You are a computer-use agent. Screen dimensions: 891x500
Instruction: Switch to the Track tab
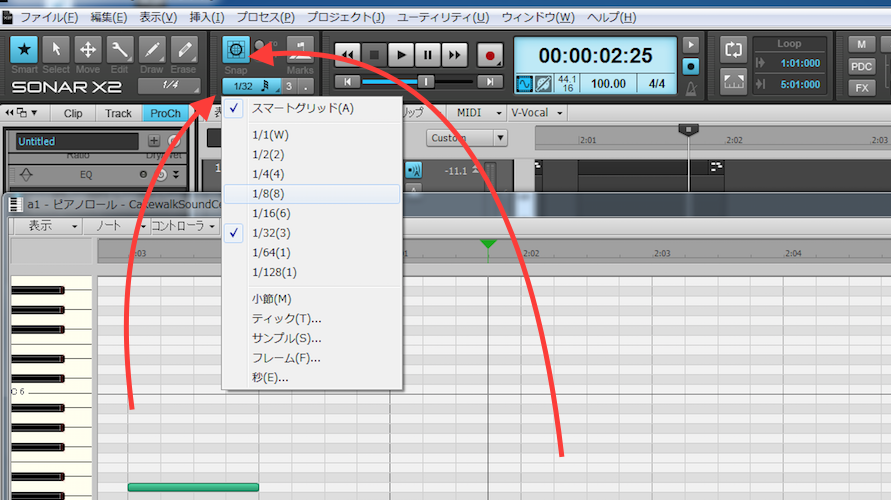[118, 113]
